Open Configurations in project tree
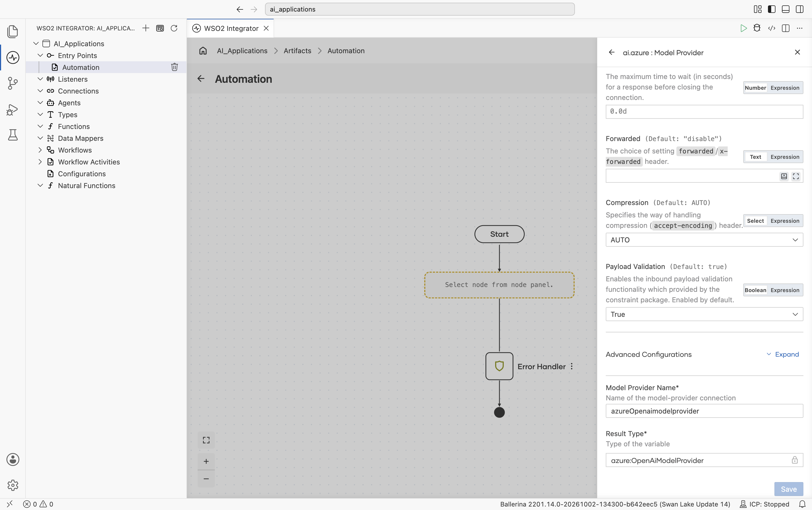Image resolution: width=812 pixels, height=510 pixels. [x=82, y=174]
